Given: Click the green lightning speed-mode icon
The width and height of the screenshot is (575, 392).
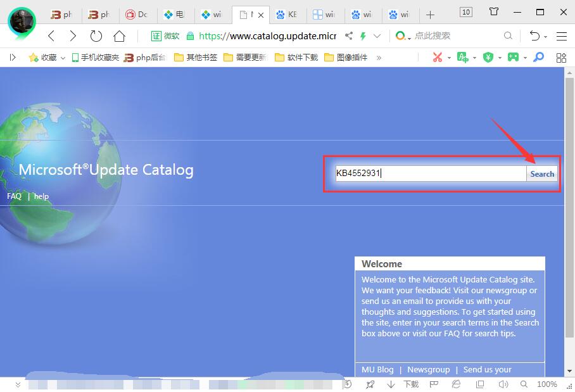Looking at the screenshot, I should [x=363, y=36].
